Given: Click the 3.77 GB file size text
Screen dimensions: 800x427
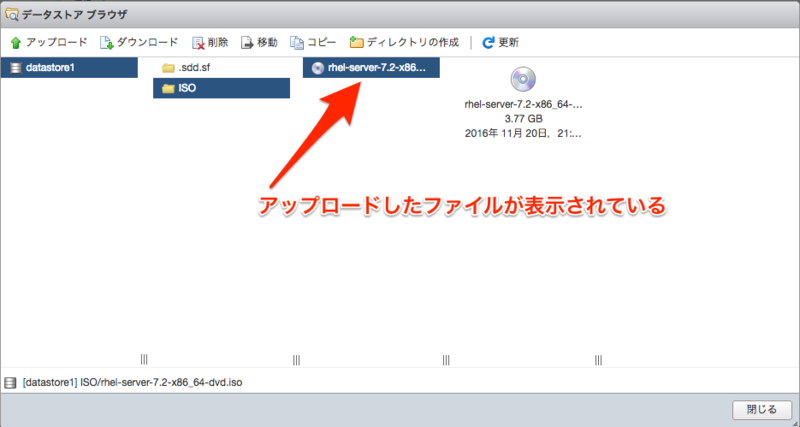Looking at the screenshot, I should click(523, 119).
